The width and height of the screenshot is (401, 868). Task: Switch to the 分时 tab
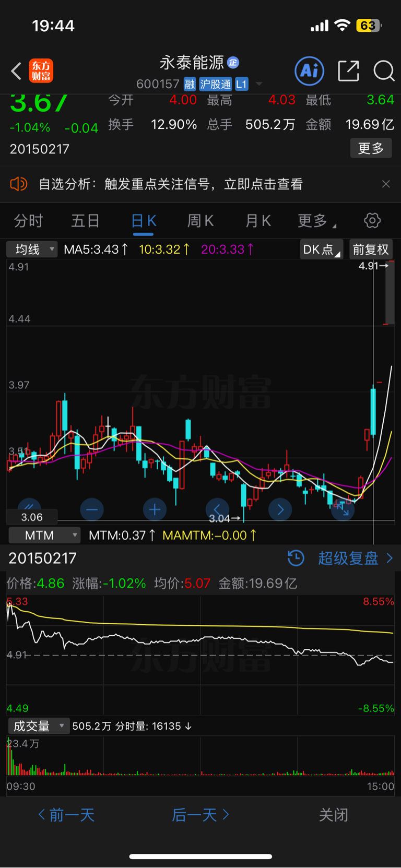pyautogui.click(x=29, y=221)
